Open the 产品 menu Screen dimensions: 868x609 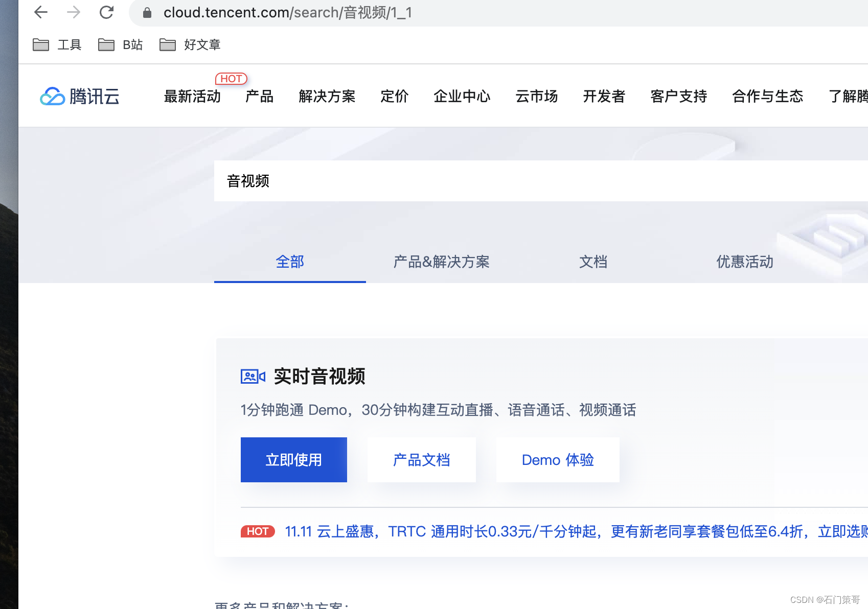point(259,97)
